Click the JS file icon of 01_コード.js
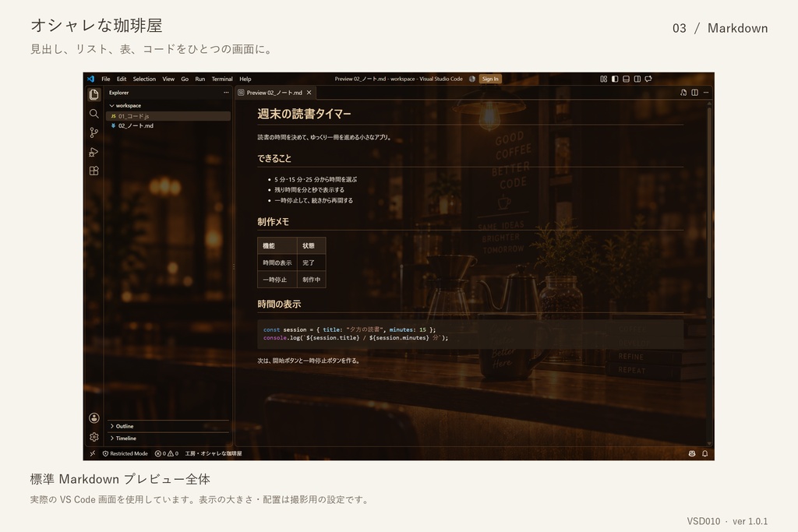 113,116
